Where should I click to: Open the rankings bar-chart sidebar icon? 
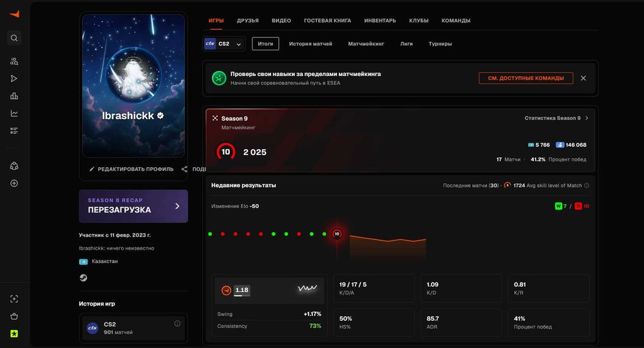point(14,96)
